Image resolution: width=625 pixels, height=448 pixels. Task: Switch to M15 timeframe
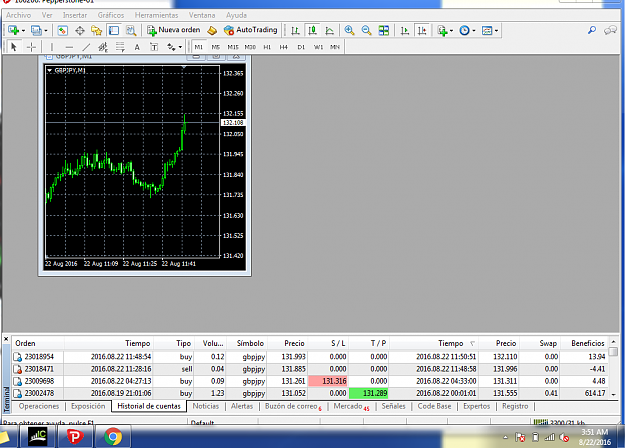pos(233,47)
